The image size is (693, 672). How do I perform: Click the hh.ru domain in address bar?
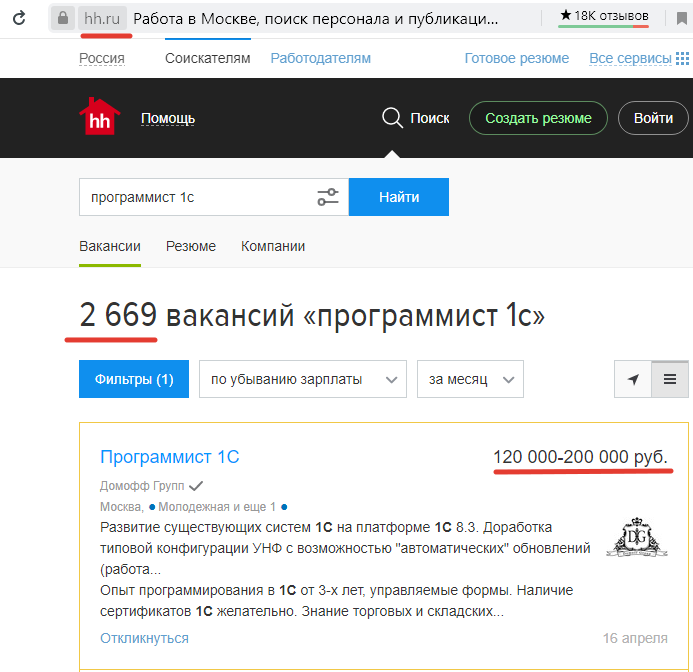[x=102, y=19]
